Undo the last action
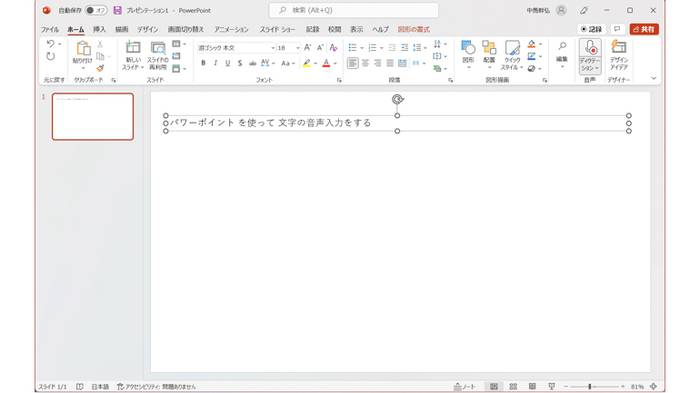The height and width of the screenshot is (393, 700). point(50,44)
